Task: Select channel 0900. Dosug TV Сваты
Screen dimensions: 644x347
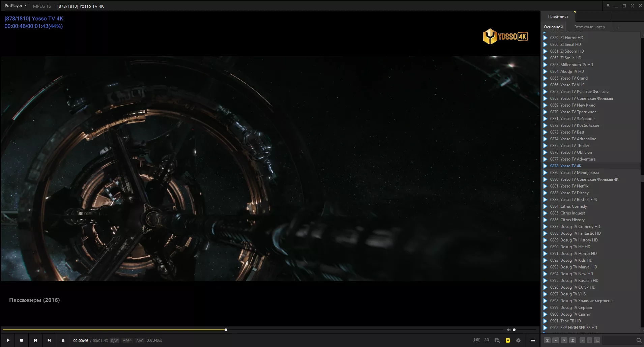Action: (x=591, y=314)
